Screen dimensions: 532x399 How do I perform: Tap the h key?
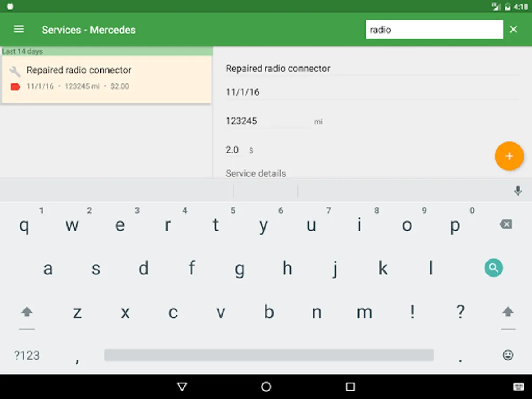pos(287,268)
